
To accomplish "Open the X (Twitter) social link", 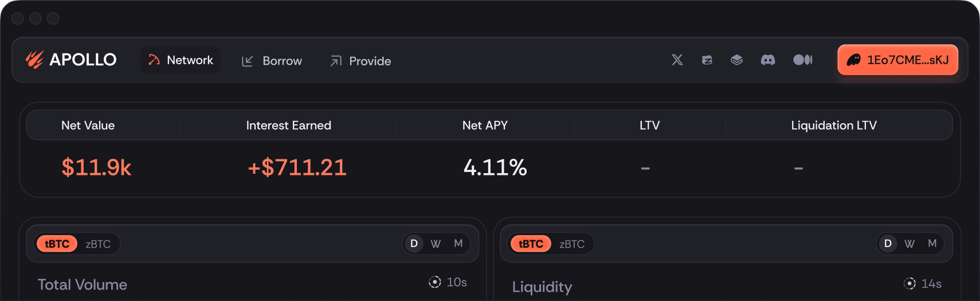I will click(677, 60).
